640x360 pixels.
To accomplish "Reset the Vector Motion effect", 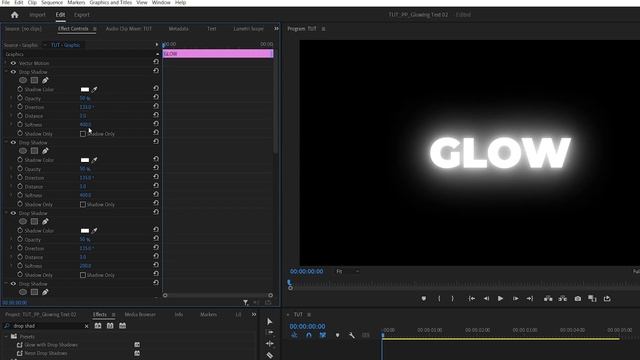I will 156,62.
